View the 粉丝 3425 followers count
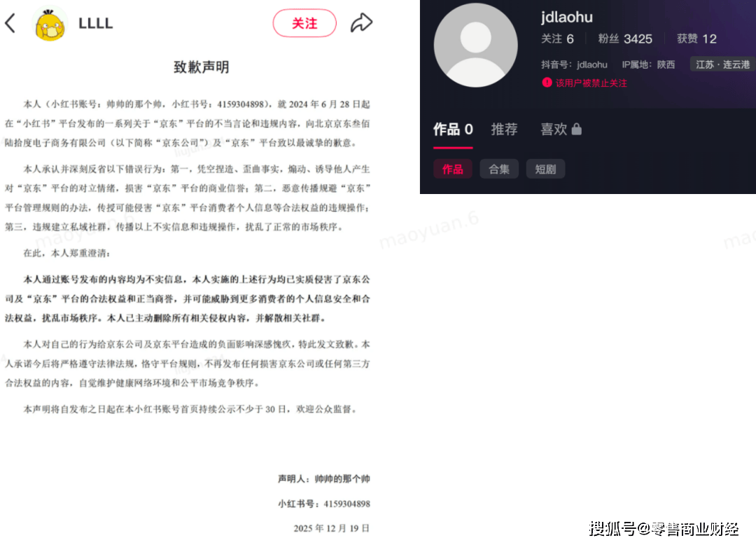The height and width of the screenshot is (545, 756). 625,39
